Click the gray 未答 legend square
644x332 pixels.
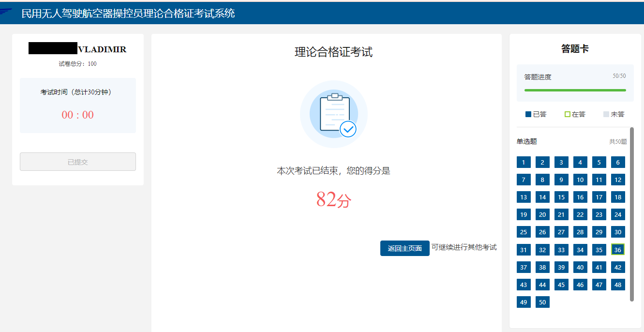pos(606,114)
